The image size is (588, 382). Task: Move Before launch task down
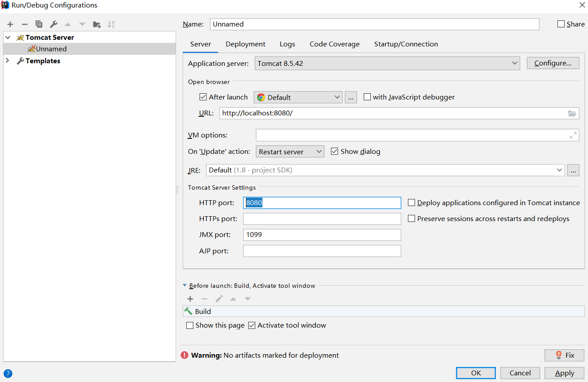pos(248,299)
